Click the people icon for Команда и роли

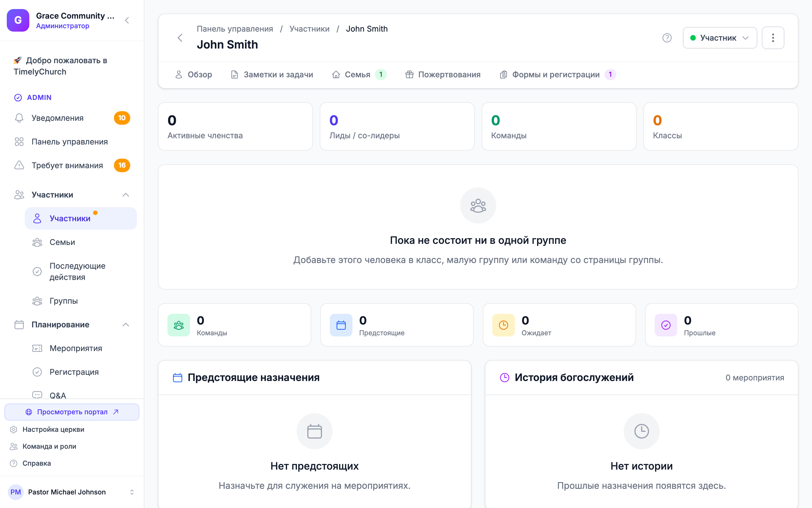(14, 446)
